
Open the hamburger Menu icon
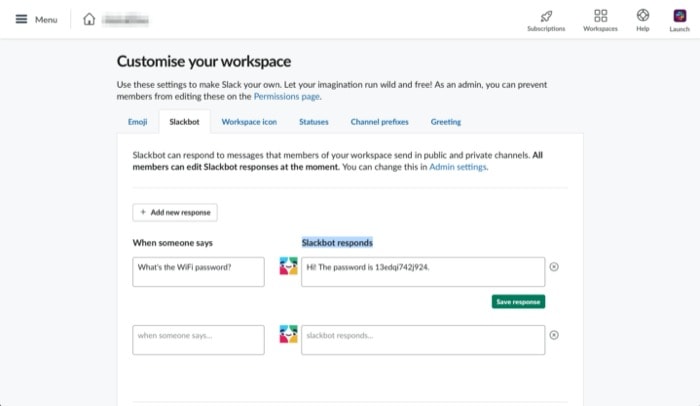pyautogui.click(x=21, y=19)
